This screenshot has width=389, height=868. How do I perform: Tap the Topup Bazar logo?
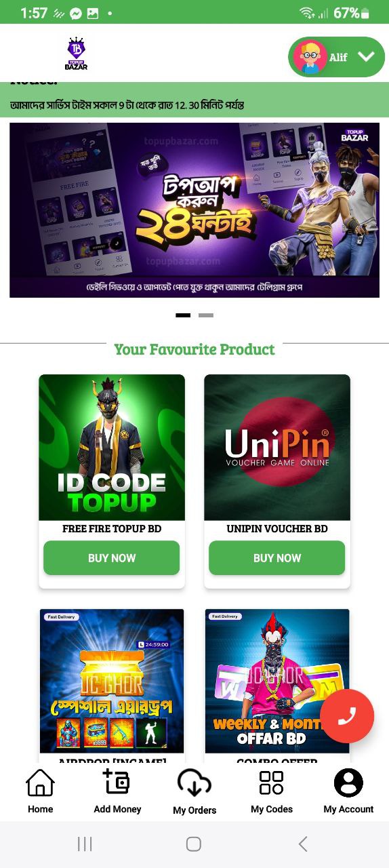coord(76,54)
